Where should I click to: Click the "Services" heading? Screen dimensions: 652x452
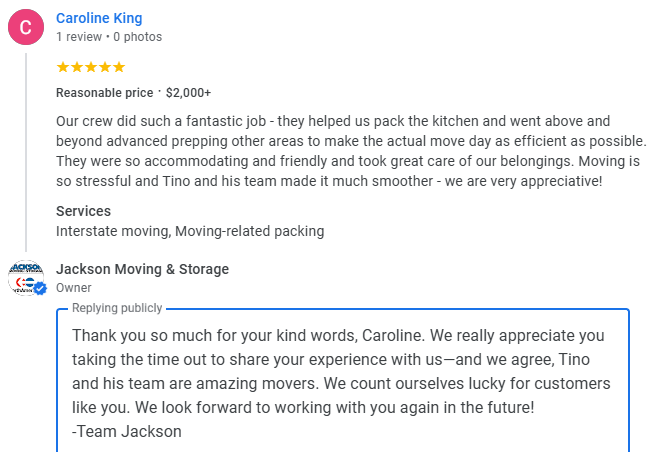point(83,211)
